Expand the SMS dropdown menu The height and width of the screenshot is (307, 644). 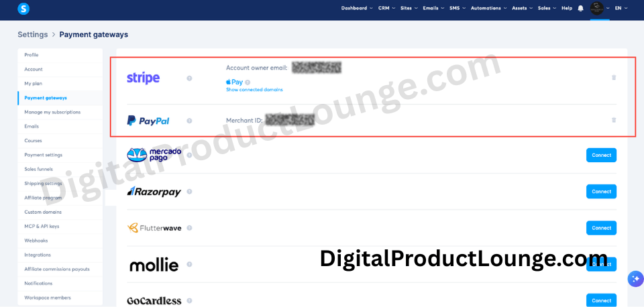click(x=458, y=8)
